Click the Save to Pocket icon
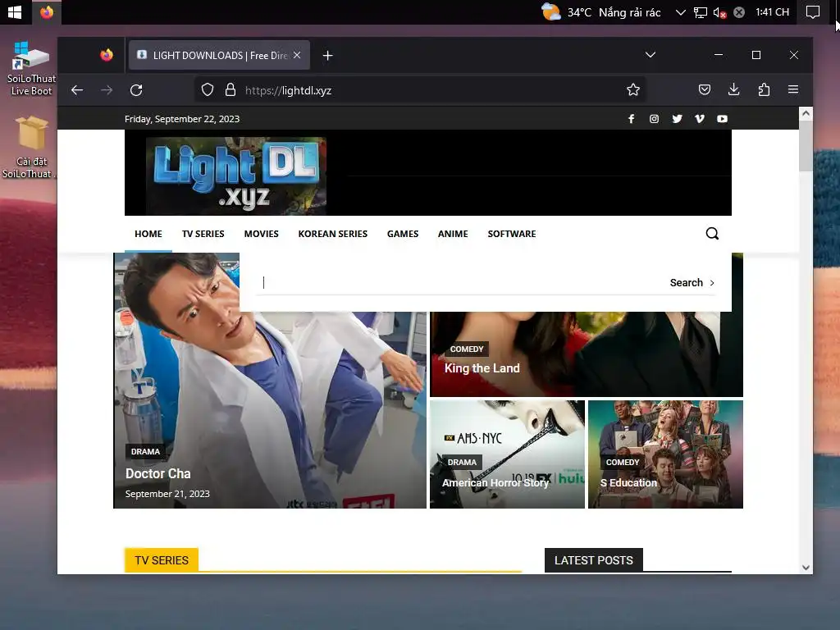840x630 pixels. [x=705, y=90]
